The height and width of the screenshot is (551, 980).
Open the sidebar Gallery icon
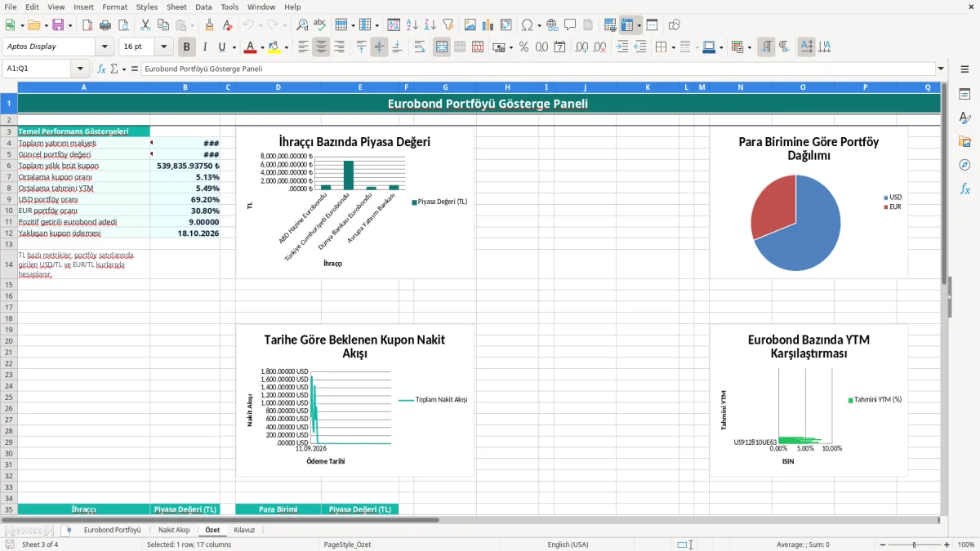pyautogui.click(x=964, y=141)
